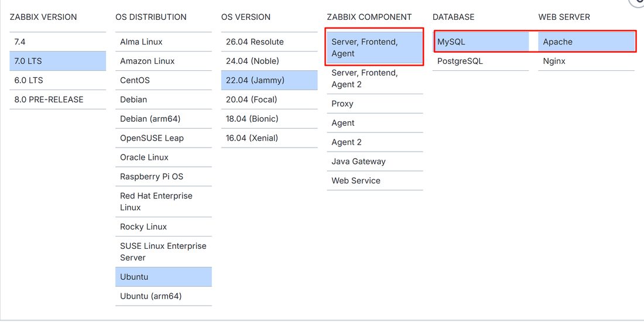The width and height of the screenshot is (644, 322).
Task: Pick the Agent component option
Action: pyautogui.click(x=375, y=123)
